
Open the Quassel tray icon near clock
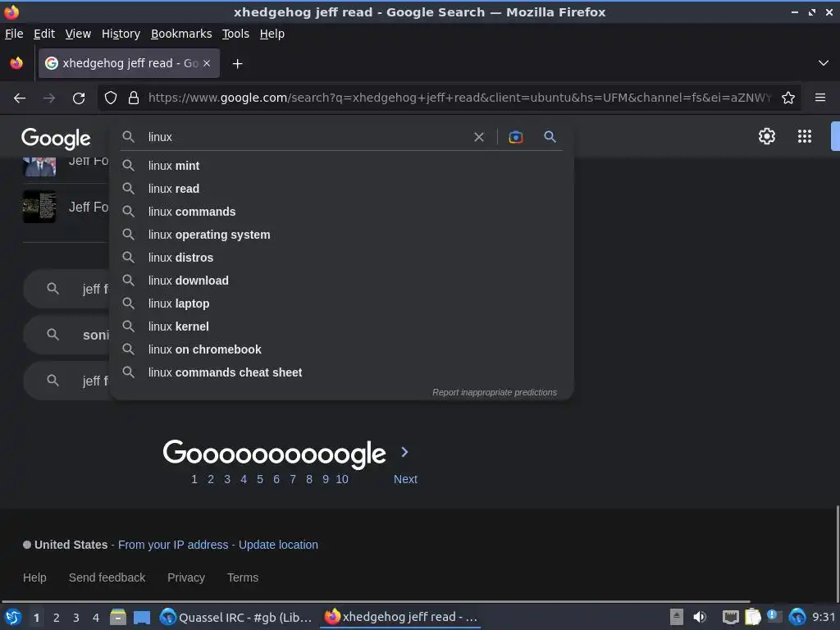point(797,617)
